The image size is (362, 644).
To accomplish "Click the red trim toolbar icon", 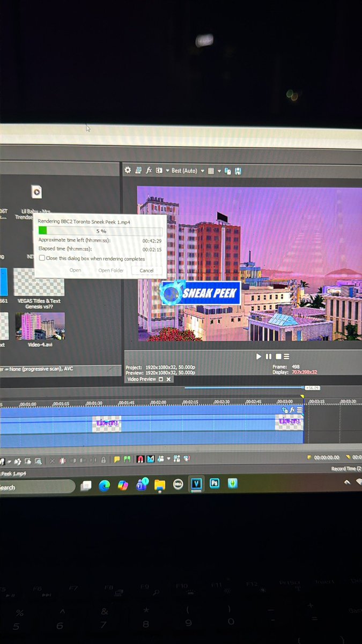I will pos(63,461).
